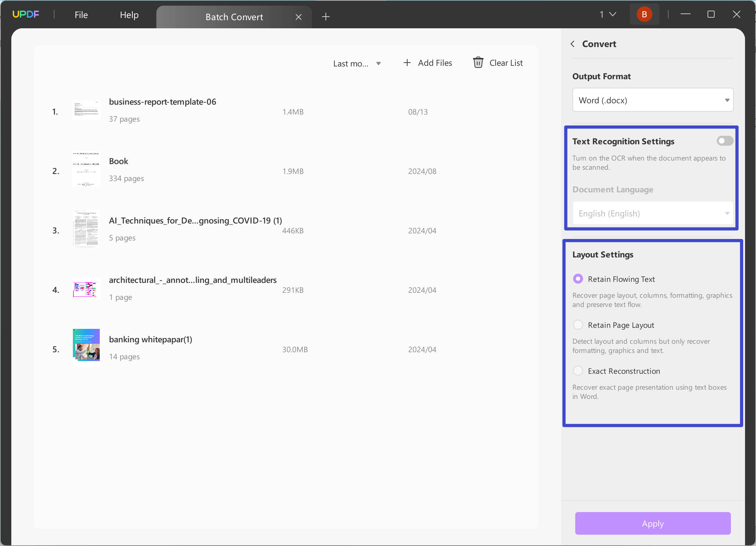Open the Output Format dropdown

(652, 100)
